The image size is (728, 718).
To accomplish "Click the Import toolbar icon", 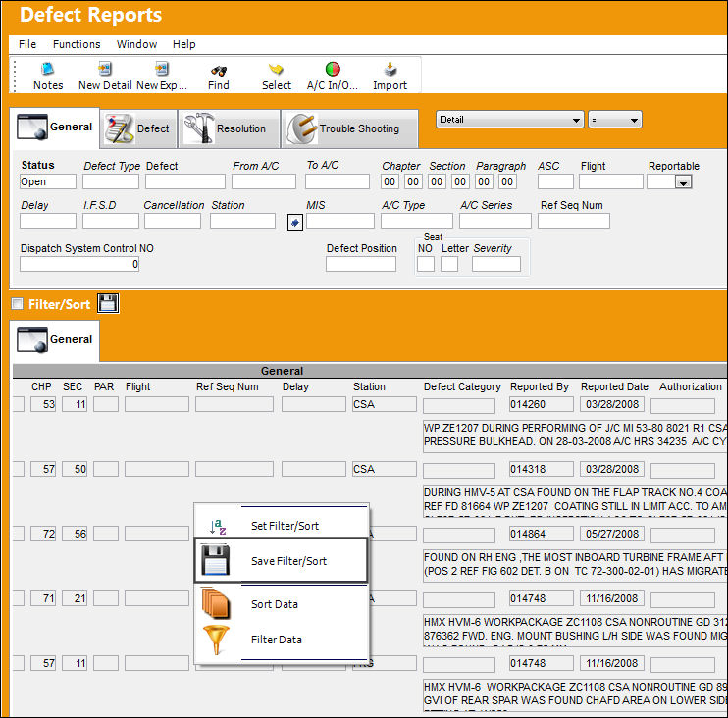I will (x=390, y=70).
